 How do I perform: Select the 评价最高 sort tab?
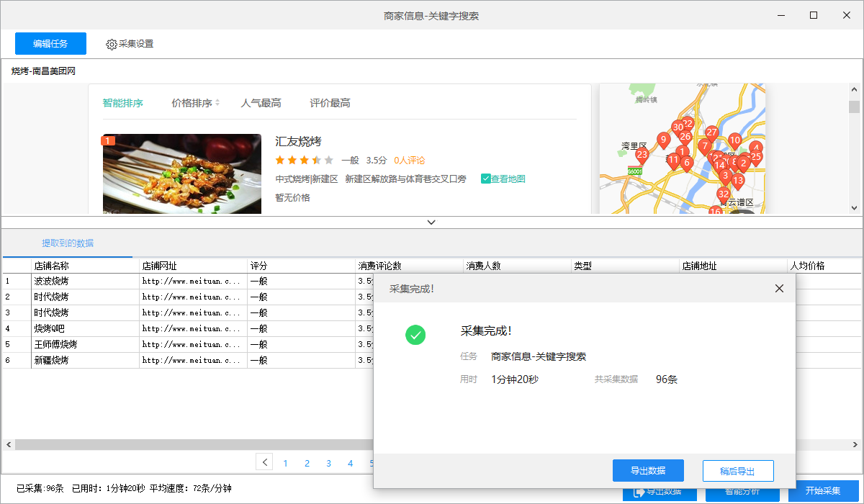coord(330,103)
